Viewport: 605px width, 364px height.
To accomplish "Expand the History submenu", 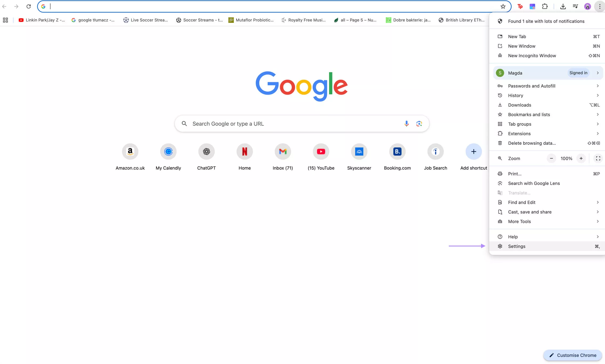I will coord(548,95).
